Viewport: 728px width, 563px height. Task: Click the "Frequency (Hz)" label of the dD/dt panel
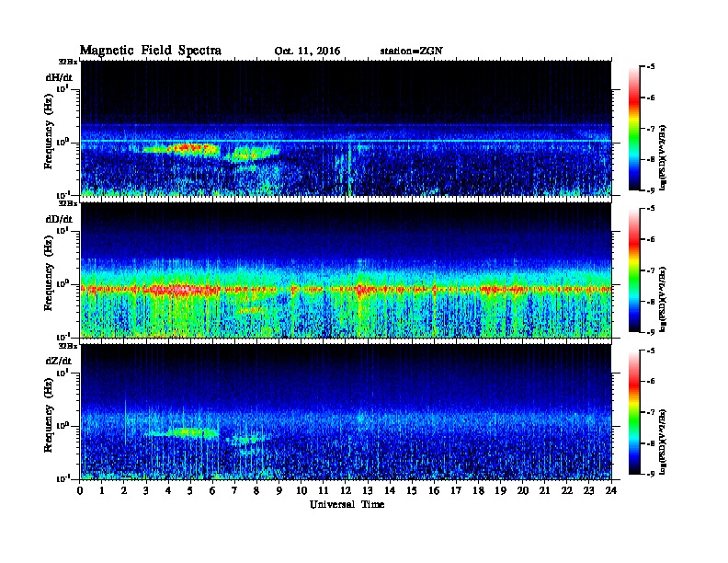point(49,273)
